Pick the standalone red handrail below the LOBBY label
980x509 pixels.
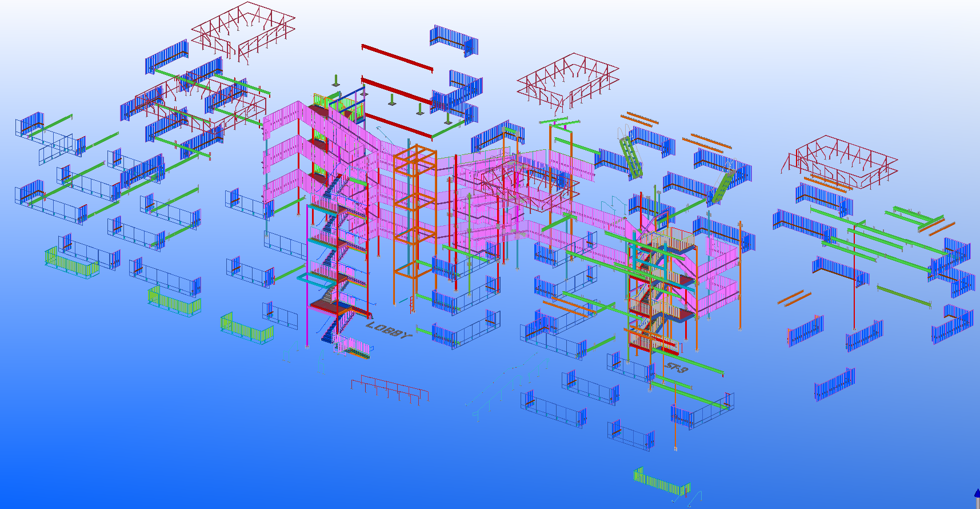point(390,387)
